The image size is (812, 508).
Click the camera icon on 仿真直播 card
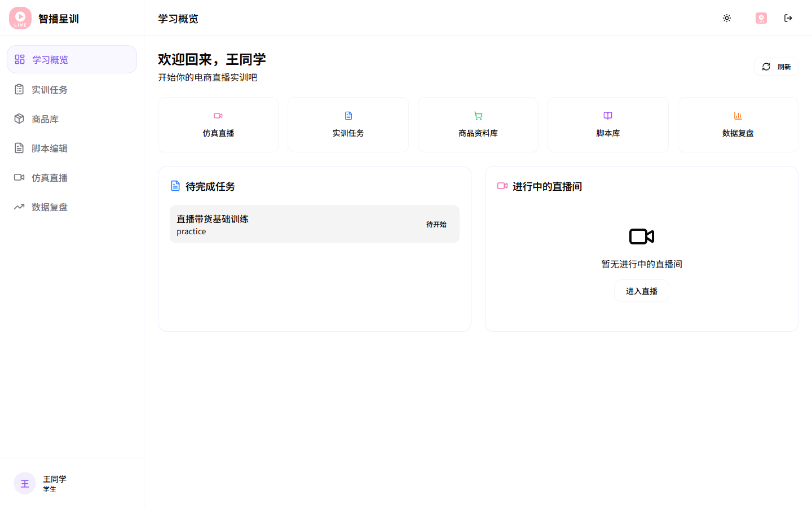(x=218, y=115)
